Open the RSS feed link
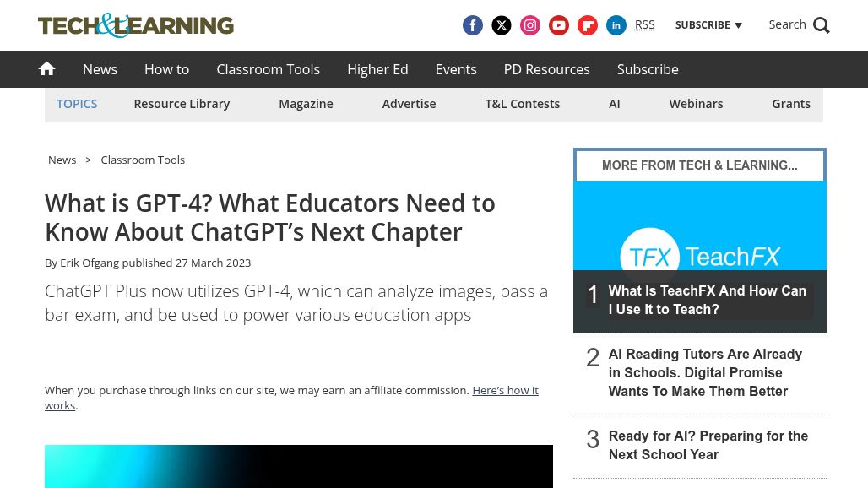This screenshot has width=868, height=488. 644,24
